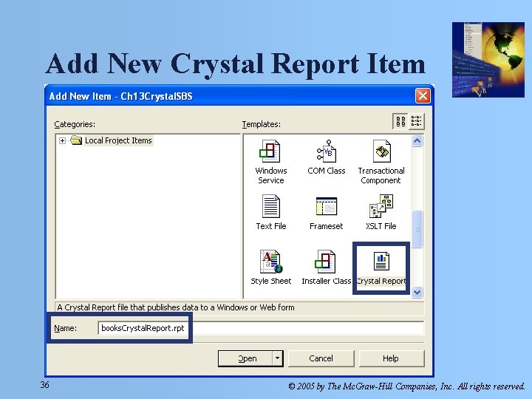Image resolution: width=532 pixels, height=399 pixels.
Task: Choose the Frameset template icon
Action: coord(327,206)
